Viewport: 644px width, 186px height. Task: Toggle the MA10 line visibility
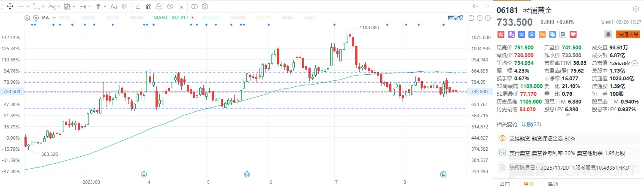click(88, 18)
